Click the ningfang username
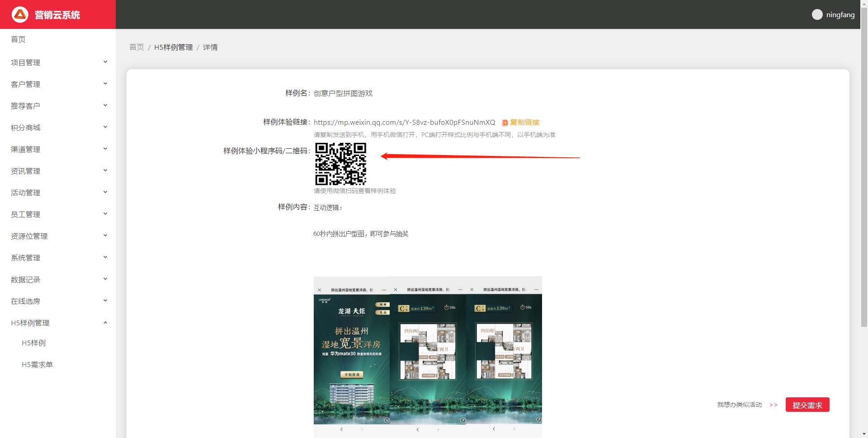This screenshot has width=868, height=438. 840,14
